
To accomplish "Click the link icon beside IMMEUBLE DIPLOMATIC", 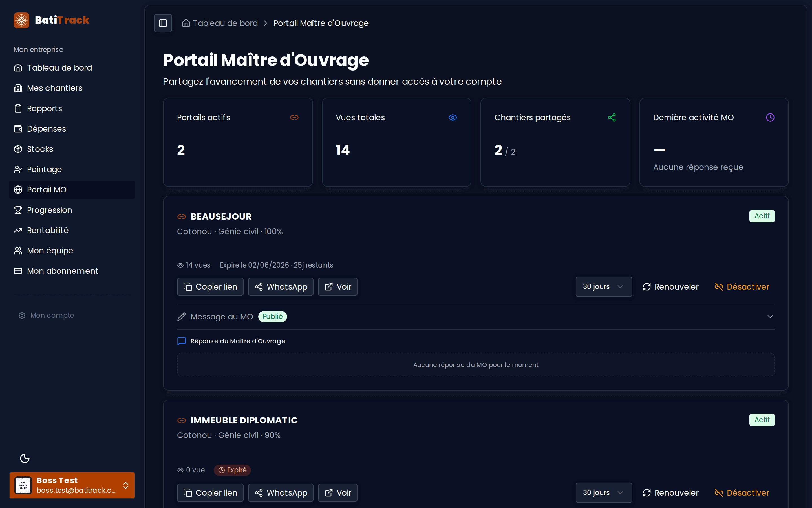I will coord(182,420).
